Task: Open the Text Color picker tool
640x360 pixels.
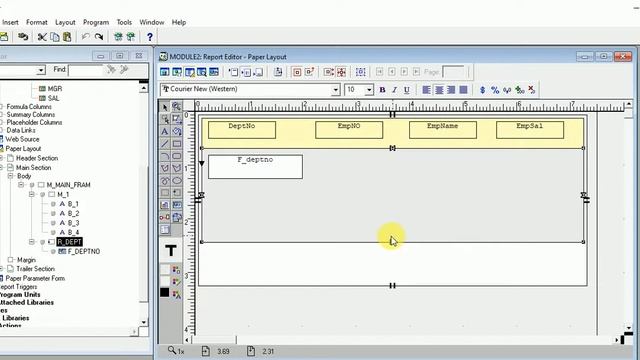Action: [x=176, y=294]
